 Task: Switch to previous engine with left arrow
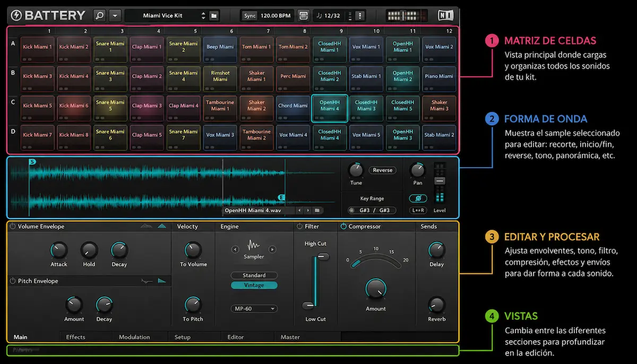coord(235,249)
